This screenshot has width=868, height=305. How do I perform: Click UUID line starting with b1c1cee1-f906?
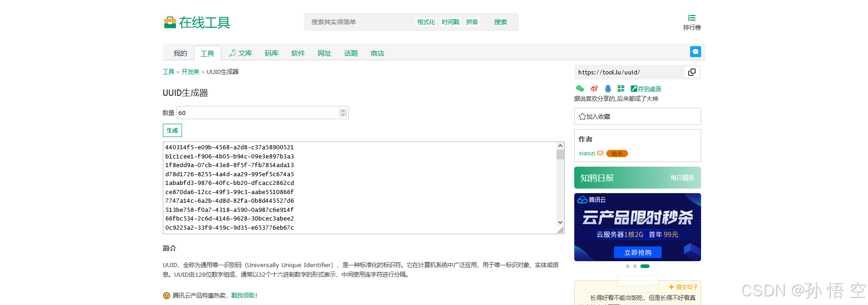pos(229,156)
